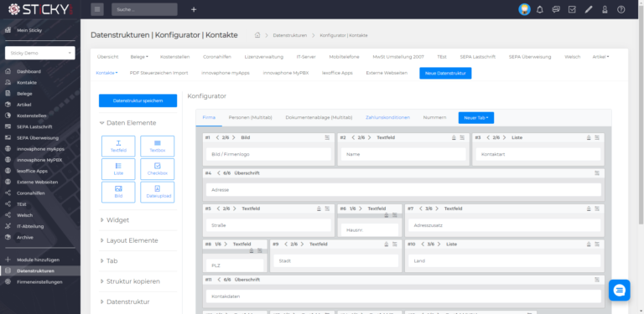The image size is (644, 314).
Task: Open settings sliders icon on #1 Bild
Action: [x=327, y=137]
